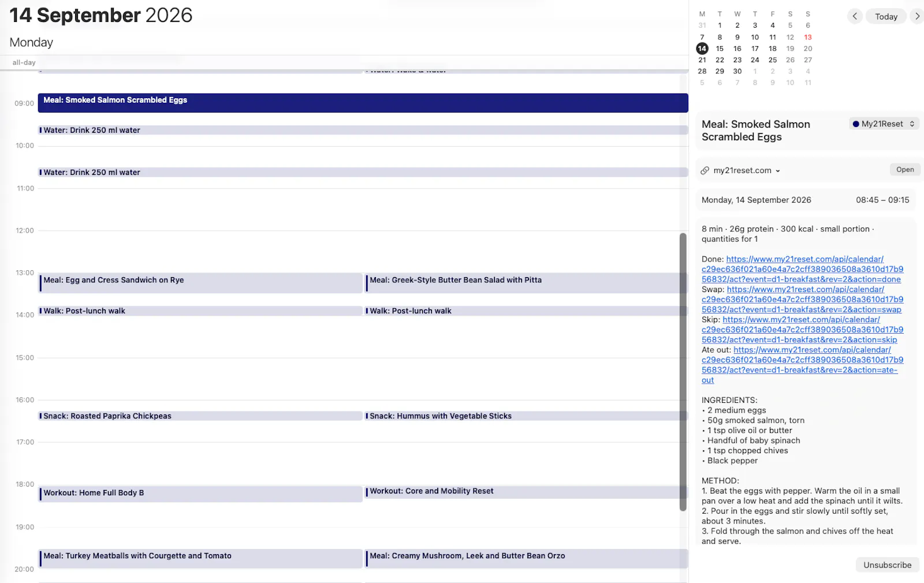Click the "8 min · 26g protein" summary line
Screen dimensions: 924x583
[x=788, y=234]
